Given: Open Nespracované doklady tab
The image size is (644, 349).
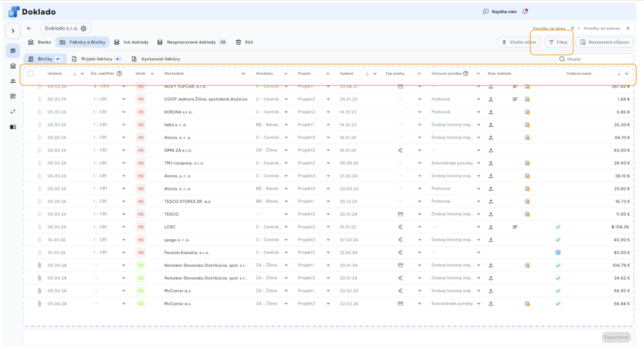Looking at the screenshot, I should coord(192,42).
